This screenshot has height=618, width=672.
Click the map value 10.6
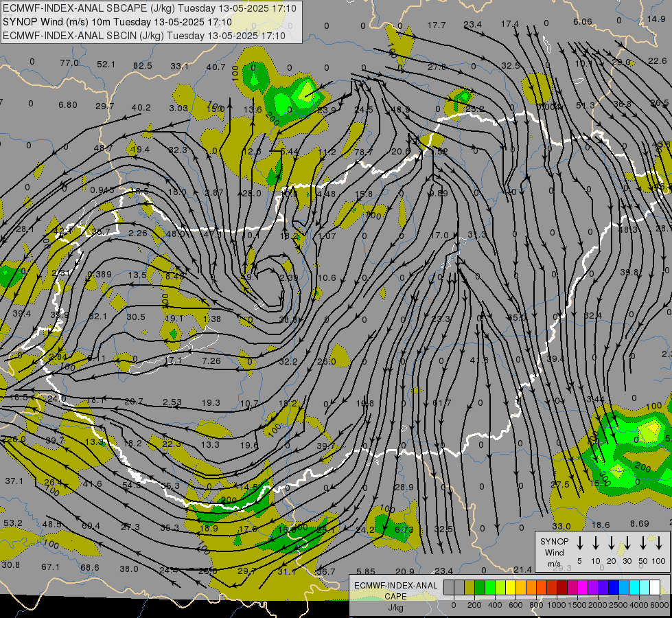click(327, 278)
